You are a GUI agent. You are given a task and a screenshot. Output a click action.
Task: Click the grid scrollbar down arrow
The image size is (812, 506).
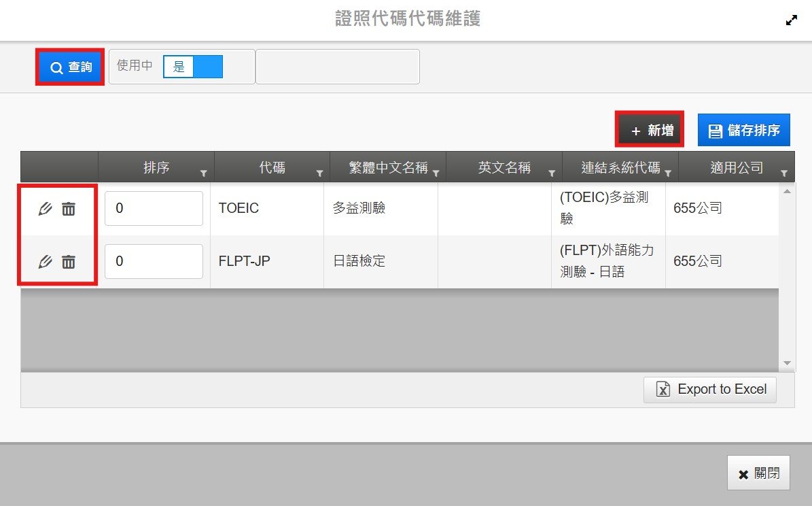(x=787, y=363)
